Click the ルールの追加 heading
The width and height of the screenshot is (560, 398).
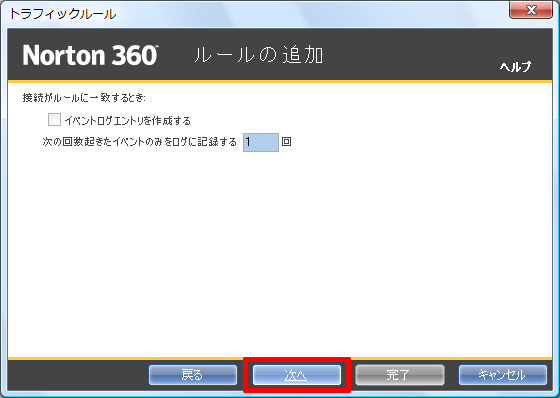[259, 55]
